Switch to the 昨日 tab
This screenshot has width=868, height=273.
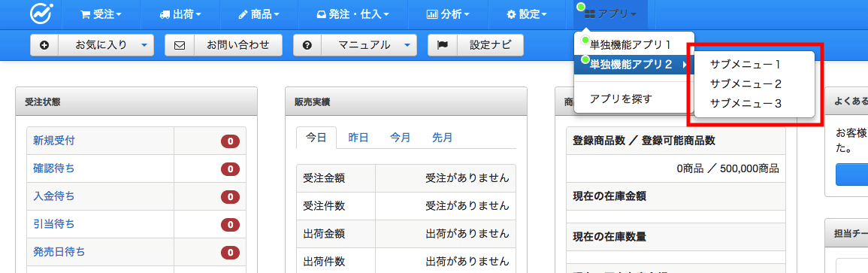point(358,138)
